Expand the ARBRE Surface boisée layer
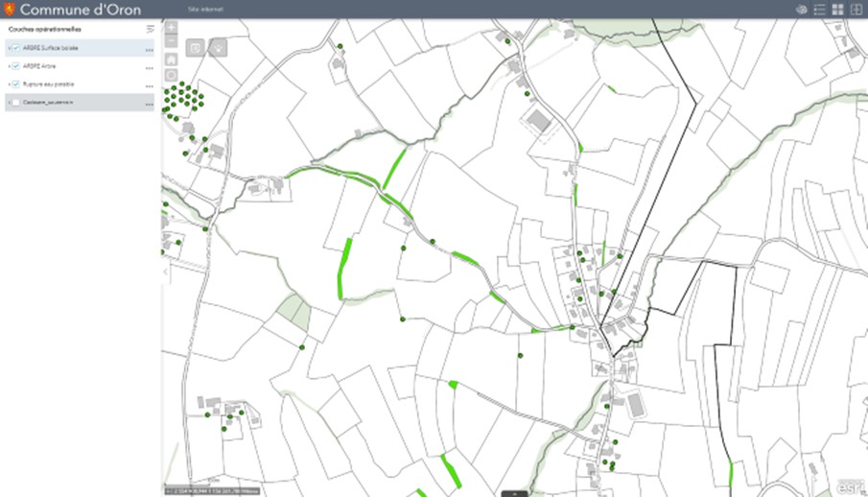 tap(9, 48)
